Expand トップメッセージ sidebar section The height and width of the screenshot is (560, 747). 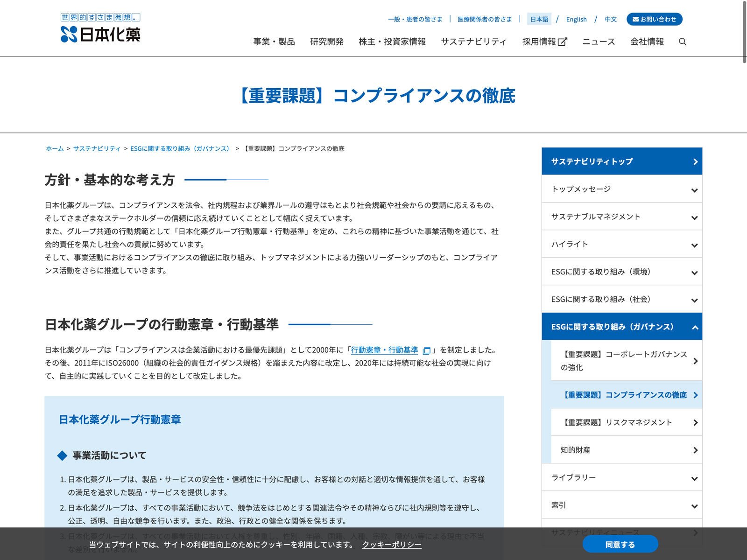click(x=694, y=190)
